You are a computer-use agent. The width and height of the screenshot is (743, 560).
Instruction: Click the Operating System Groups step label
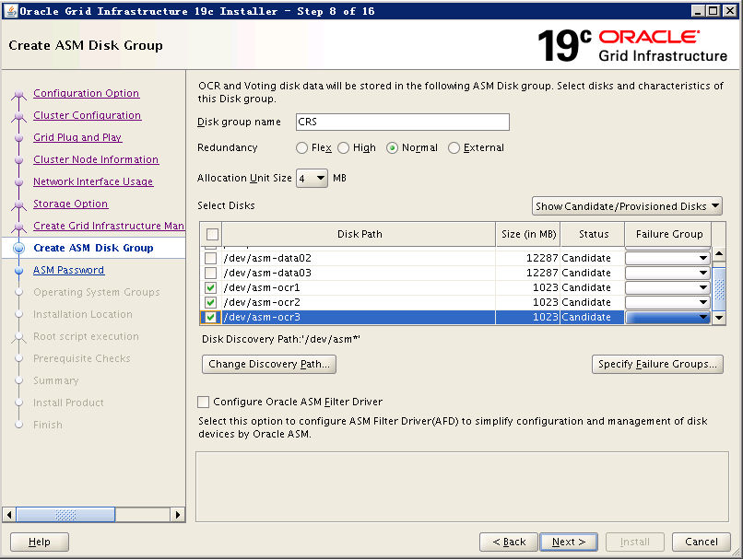click(97, 292)
